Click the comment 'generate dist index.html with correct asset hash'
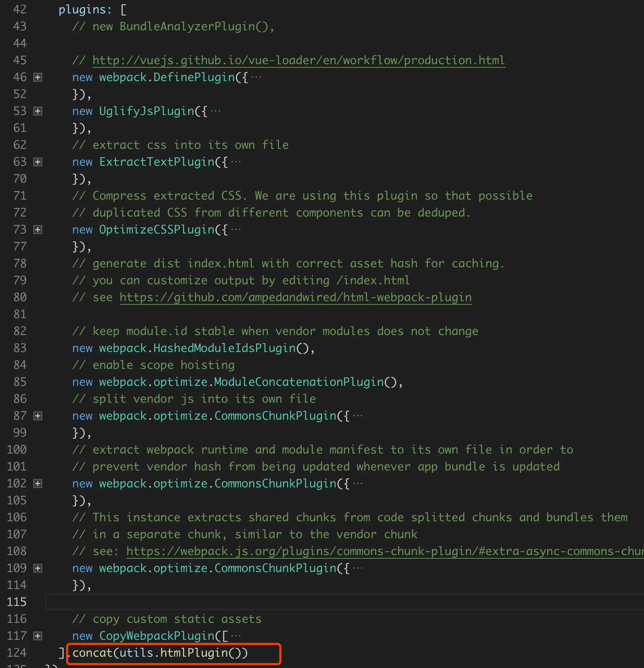The image size is (644, 668). click(288, 263)
